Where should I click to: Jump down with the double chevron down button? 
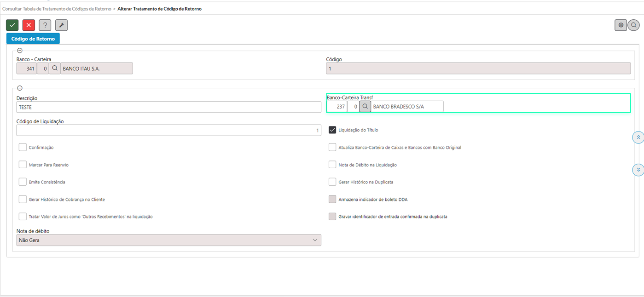pyautogui.click(x=638, y=170)
